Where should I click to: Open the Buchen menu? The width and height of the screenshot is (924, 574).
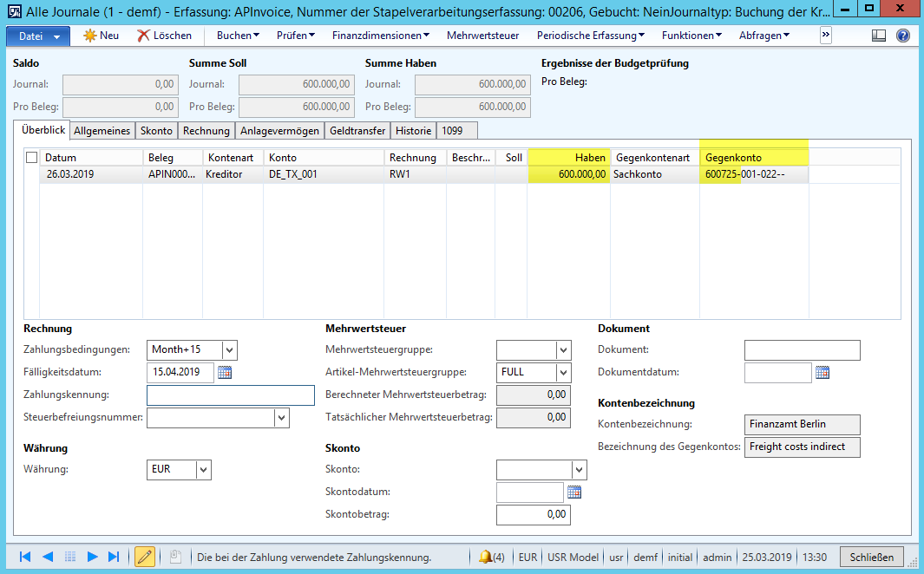click(238, 36)
